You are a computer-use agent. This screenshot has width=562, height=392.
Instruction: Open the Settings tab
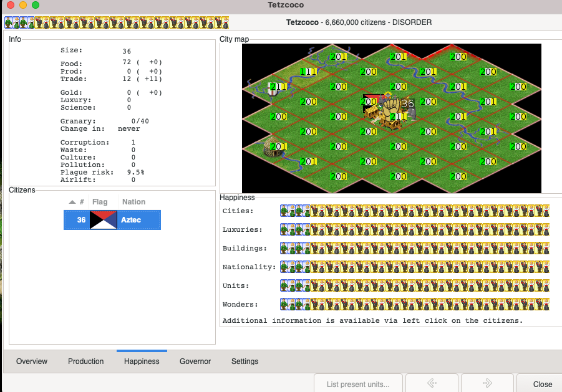[x=245, y=361]
